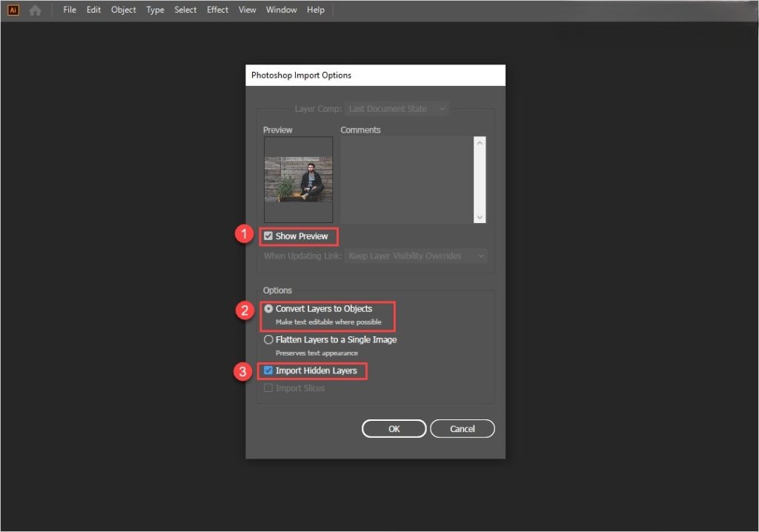759x532 pixels.
Task: Click the Illustrator Ai logo icon
Action: (x=13, y=10)
